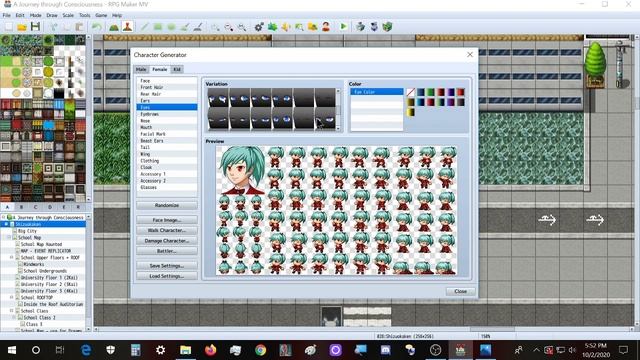The height and width of the screenshot is (360, 640).
Task: Select Eyebrows in parts list
Action: coord(167,114)
